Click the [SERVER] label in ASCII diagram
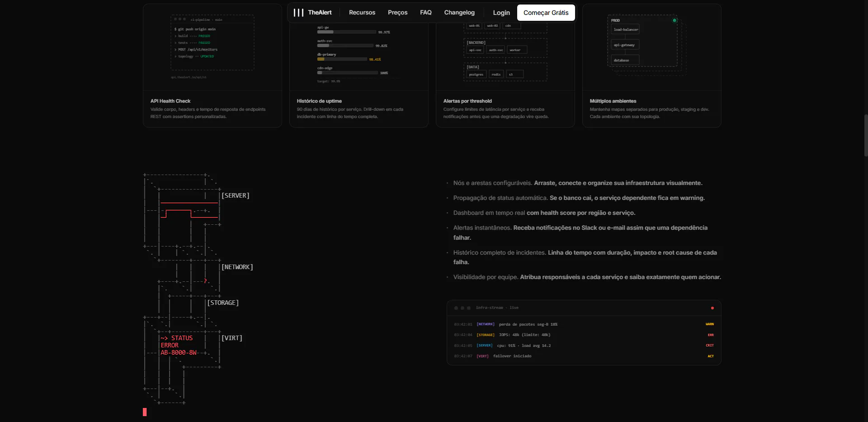The width and height of the screenshot is (868, 422). pos(236,195)
